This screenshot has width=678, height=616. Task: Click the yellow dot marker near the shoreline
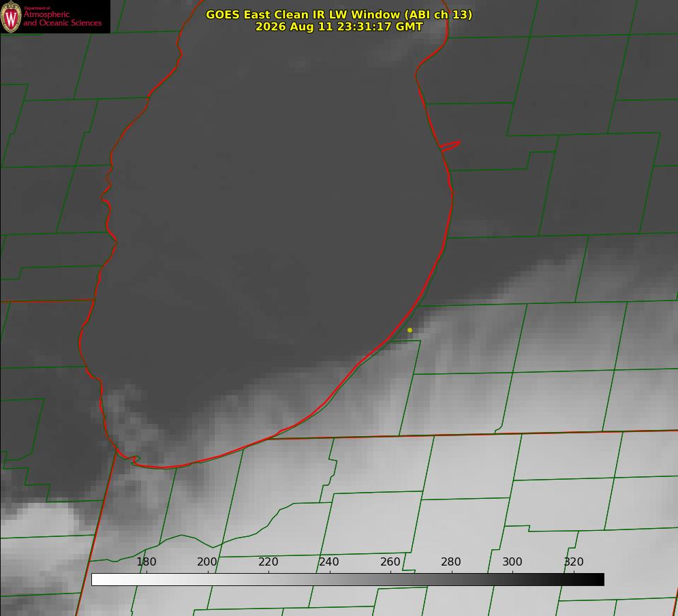(410, 330)
